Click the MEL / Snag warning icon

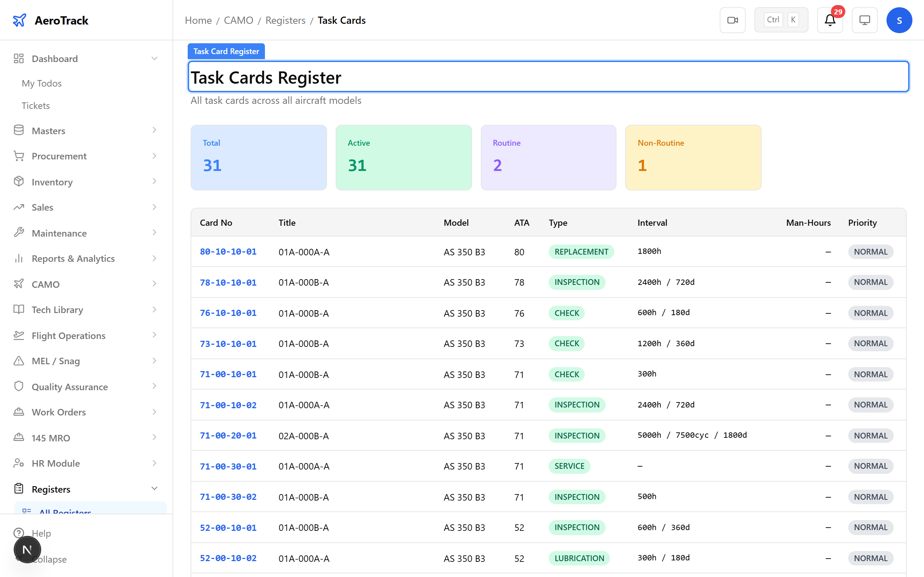[19, 361]
